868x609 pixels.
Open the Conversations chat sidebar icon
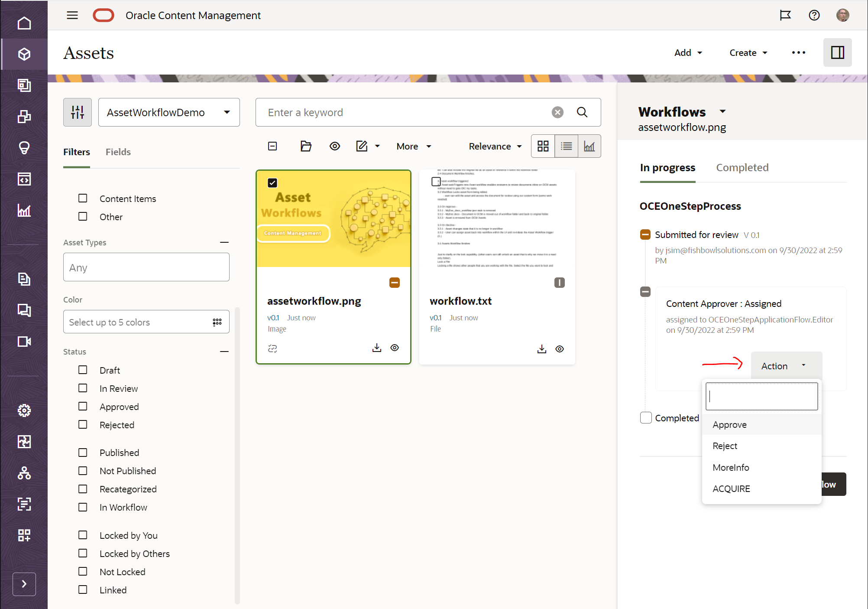[x=24, y=310]
